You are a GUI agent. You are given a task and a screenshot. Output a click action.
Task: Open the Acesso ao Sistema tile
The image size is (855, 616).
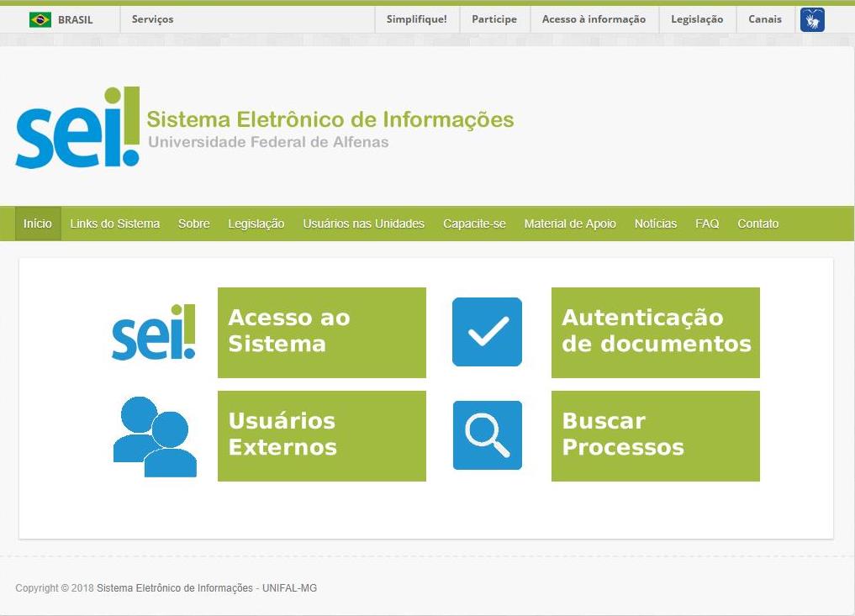(322, 333)
